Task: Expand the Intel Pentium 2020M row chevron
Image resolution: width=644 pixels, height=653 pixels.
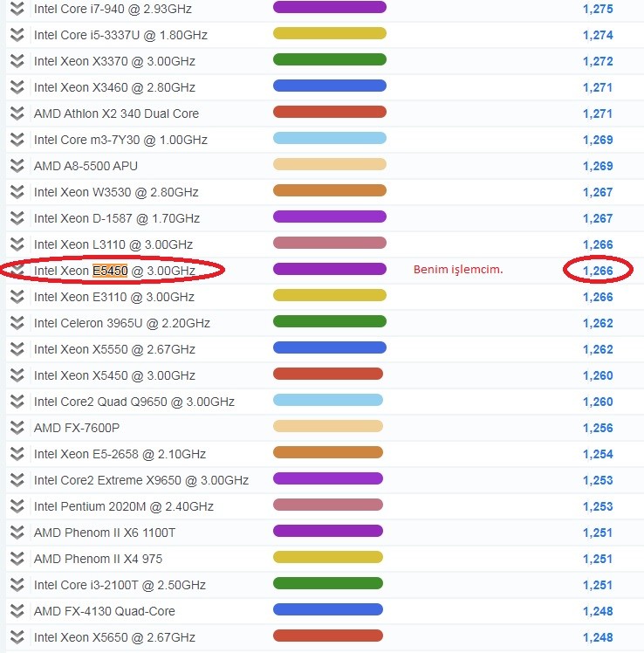Action: coord(17,506)
